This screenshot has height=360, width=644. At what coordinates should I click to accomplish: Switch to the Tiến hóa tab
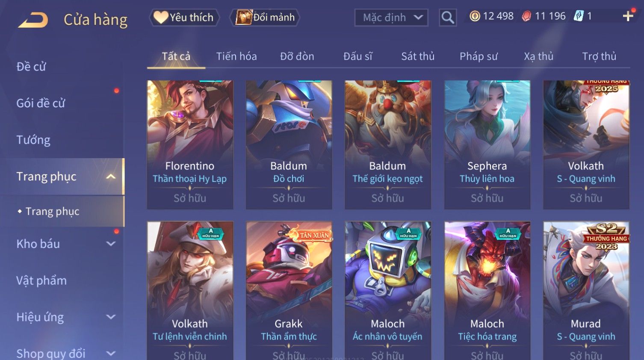[x=236, y=56]
